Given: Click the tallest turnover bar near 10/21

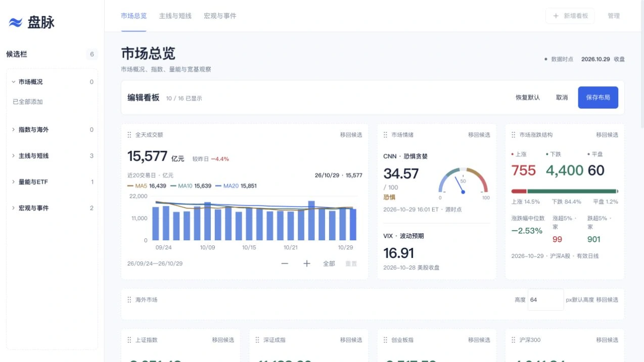Looking at the screenshot, I should click(x=311, y=221).
